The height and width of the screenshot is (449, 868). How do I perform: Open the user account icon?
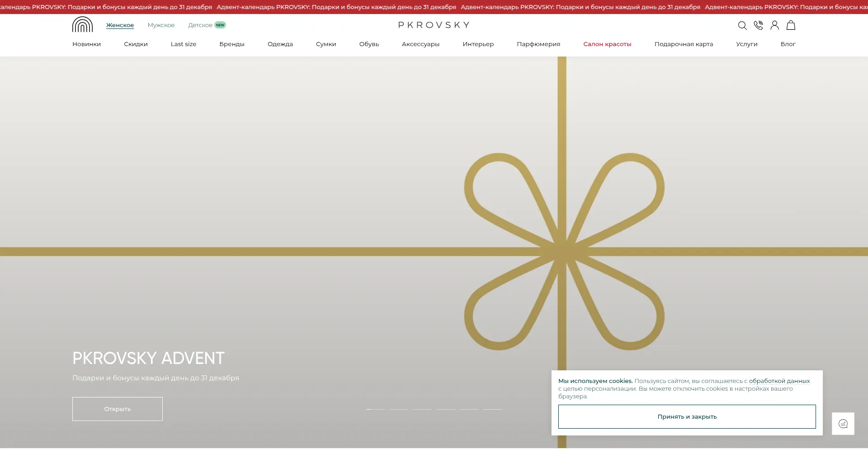774,25
